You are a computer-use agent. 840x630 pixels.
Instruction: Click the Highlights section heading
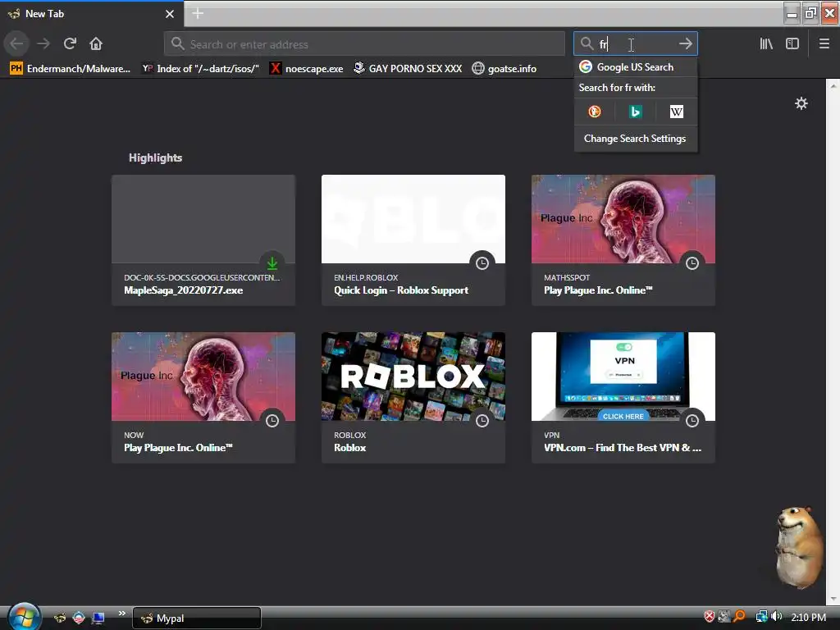coord(155,157)
